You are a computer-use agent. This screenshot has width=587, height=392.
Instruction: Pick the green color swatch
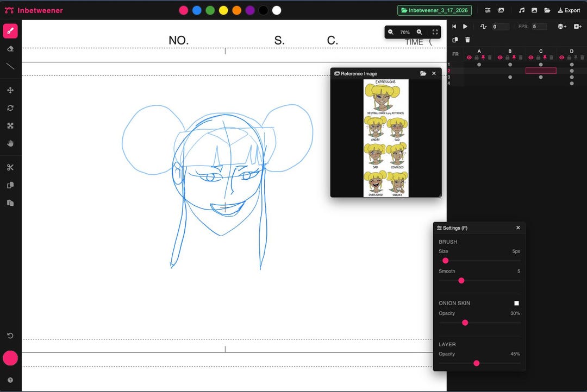coord(210,10)
